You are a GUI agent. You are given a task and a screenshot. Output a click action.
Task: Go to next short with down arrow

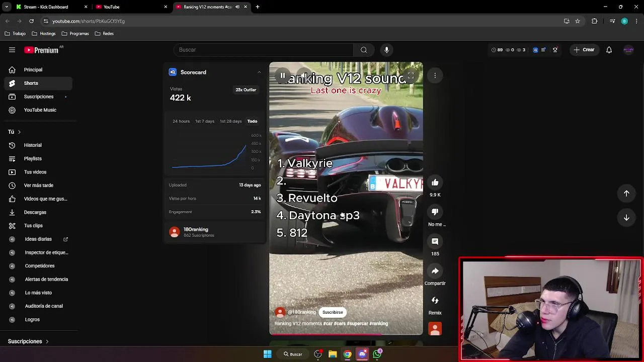(626, 218)
